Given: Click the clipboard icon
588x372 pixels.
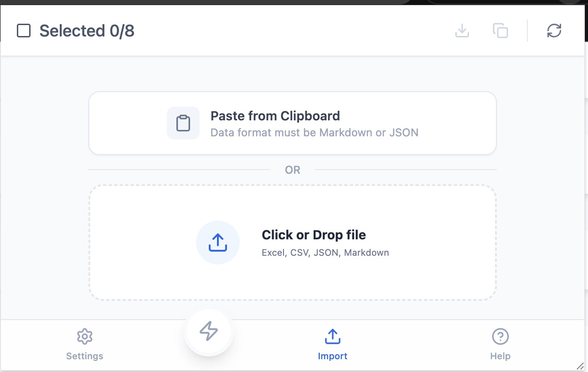Looking at the screenshot, I should 183,123.
